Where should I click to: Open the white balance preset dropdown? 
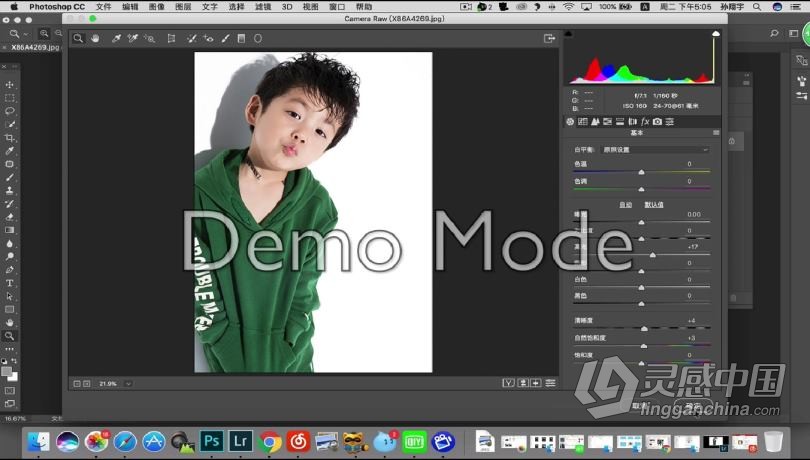pyautogui.click(x=655, y=149)
